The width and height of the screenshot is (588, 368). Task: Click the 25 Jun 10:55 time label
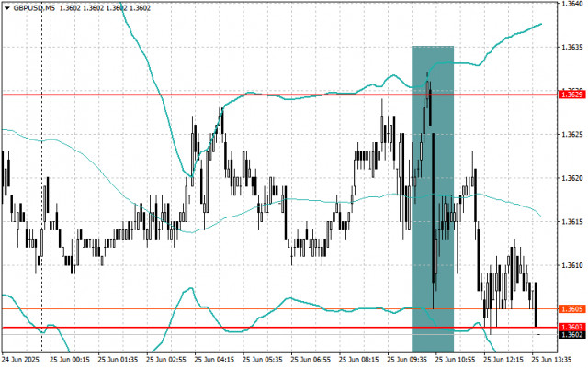point(456,360)
